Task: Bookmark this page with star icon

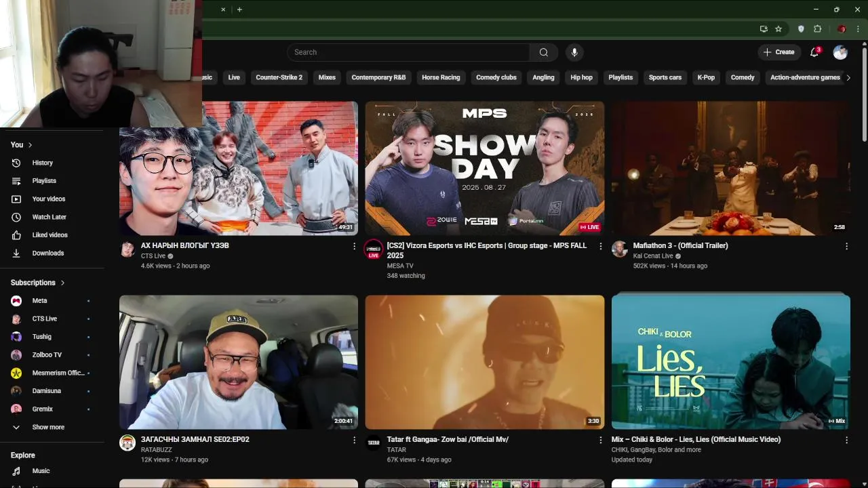Action: pos(778,29)
